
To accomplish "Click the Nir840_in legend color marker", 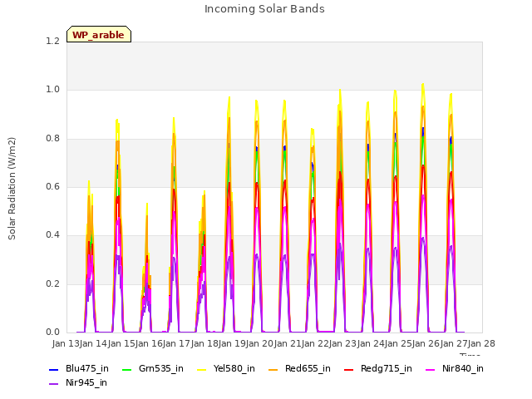I will click(x=431, y=369).
